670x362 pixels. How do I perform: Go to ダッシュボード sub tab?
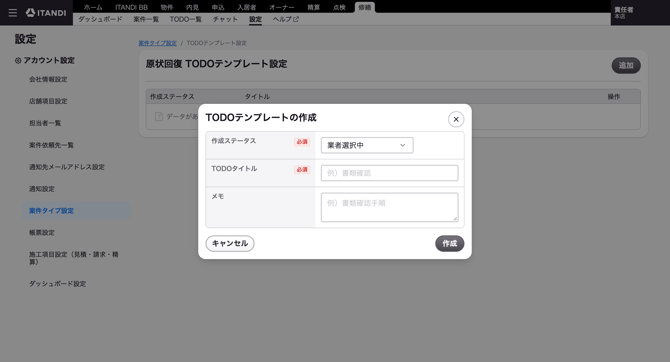click(x=100, y=19)
